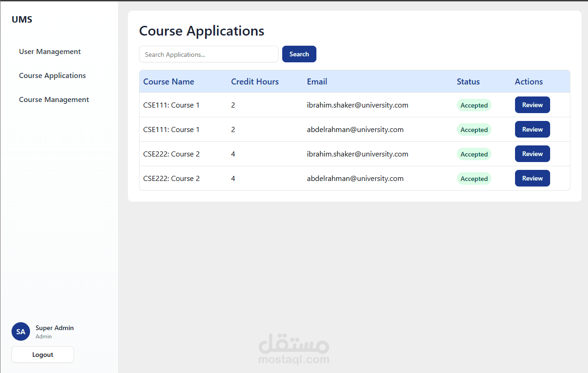Screen dimensions: 588x373
Task: Click the Course Name column header
Action: tap(169, 82)
